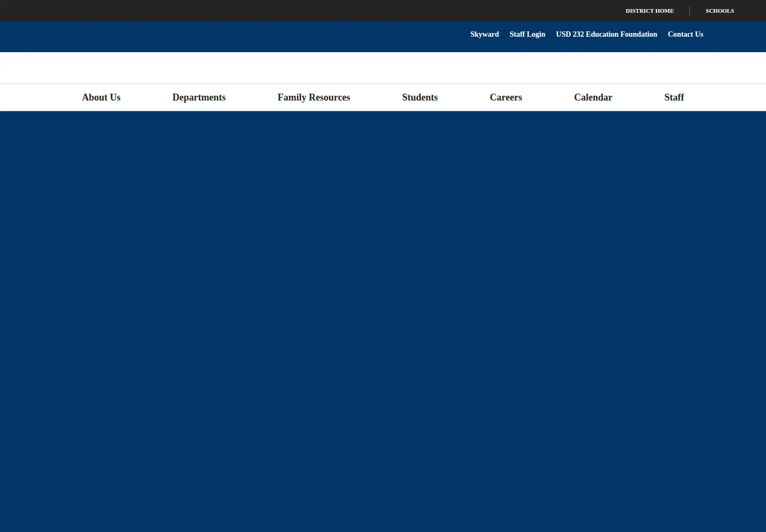Open the Schools link in top bar

pyautogui.click(x=720, y=11)
